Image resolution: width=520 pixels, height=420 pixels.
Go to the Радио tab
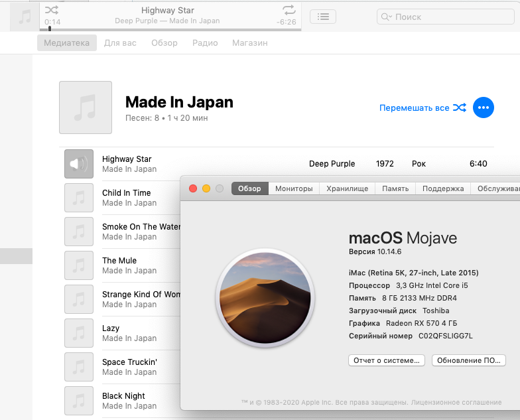click(x=205, y=42)
